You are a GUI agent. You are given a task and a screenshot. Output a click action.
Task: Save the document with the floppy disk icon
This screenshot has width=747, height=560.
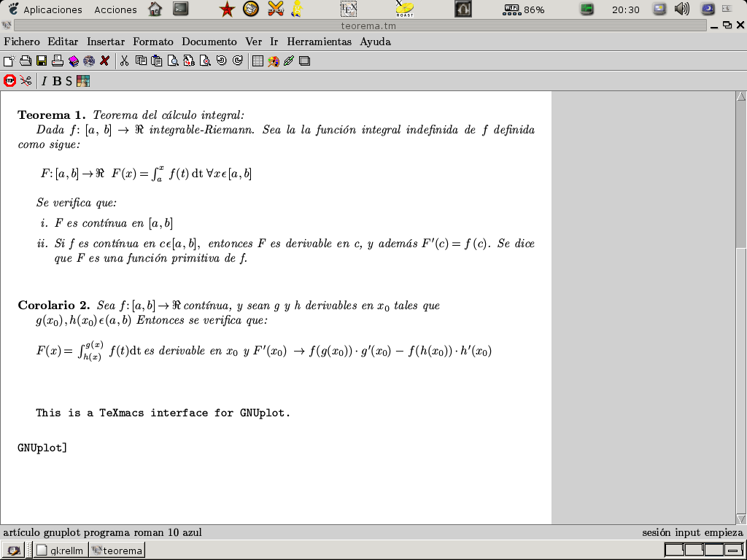coord(42,61)
